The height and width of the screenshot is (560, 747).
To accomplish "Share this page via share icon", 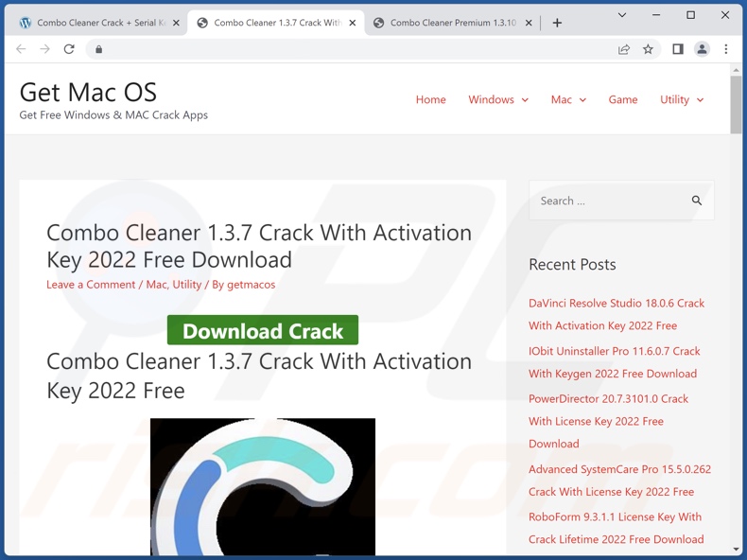I will [x=624, y=49].
